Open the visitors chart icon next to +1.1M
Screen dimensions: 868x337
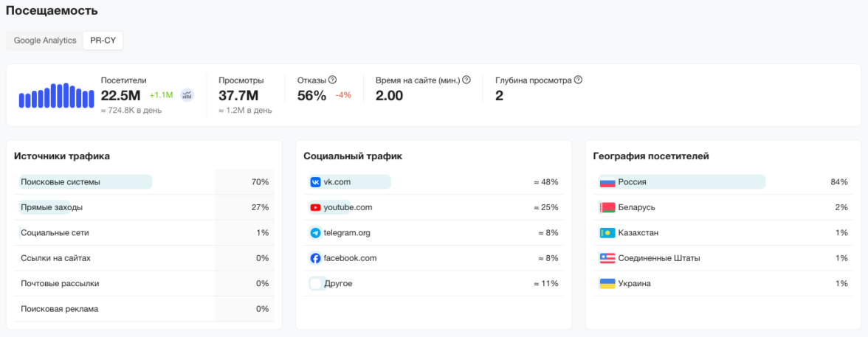[x=187, y=94]
